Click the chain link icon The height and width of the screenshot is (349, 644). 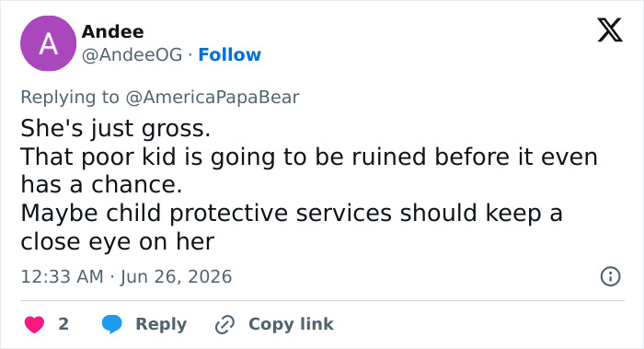pos(224,324)
